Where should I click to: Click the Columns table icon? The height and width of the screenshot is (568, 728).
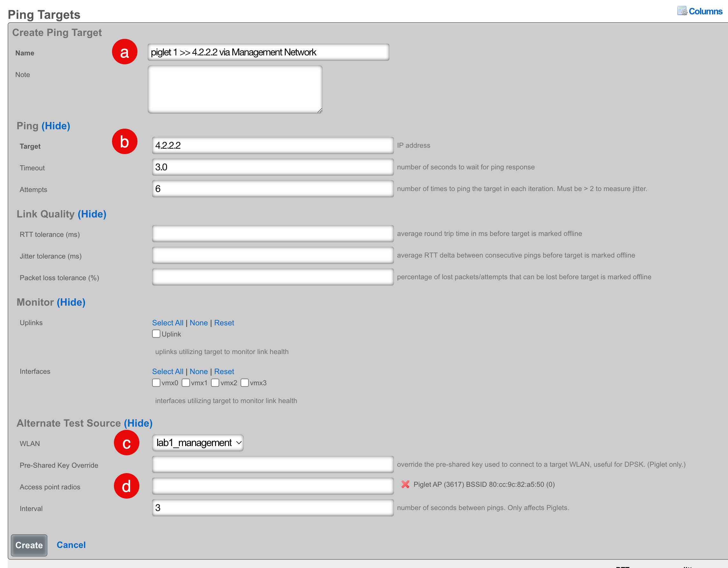click(x=682, y=11)
